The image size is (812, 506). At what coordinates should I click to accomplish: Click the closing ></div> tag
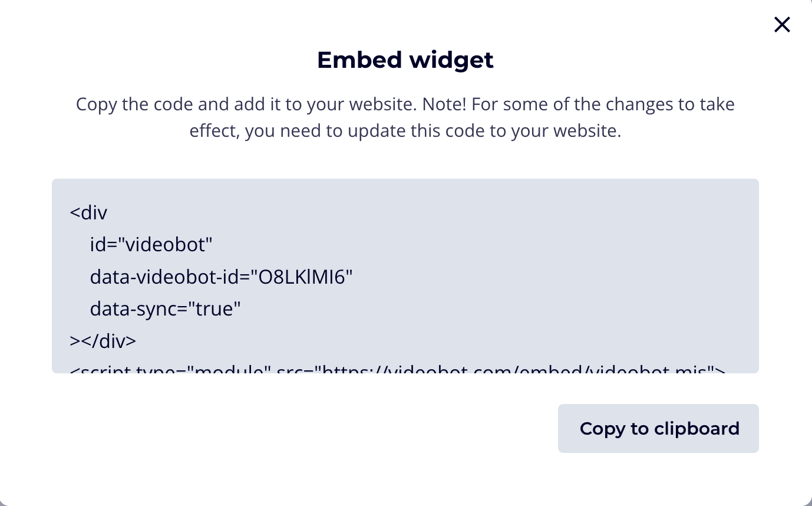102,340
